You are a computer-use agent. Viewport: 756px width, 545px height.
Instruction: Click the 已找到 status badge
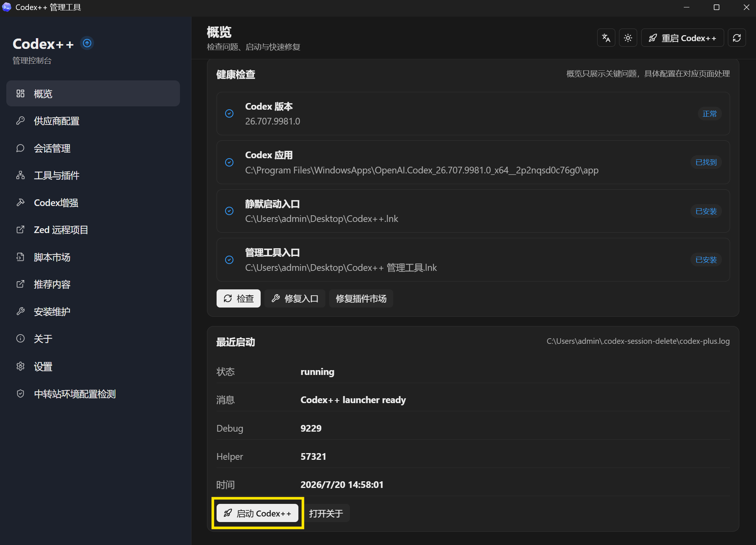click(x=706, y=162)
